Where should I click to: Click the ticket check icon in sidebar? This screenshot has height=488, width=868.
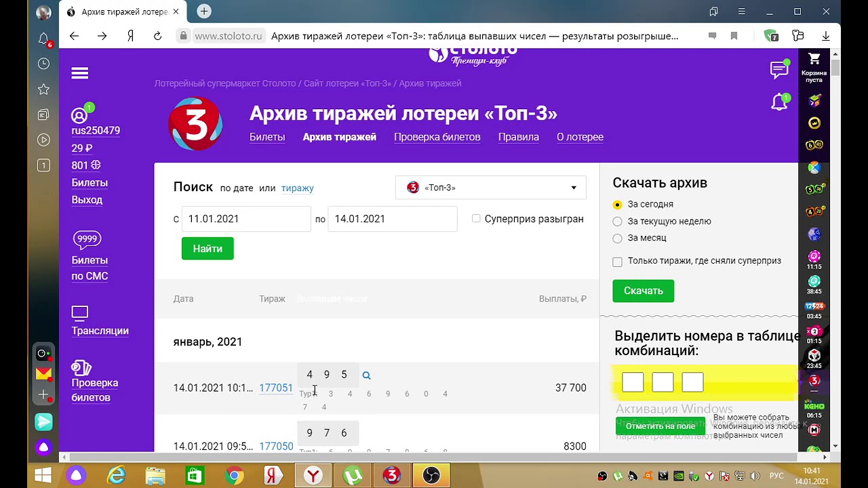pos(81,367)
